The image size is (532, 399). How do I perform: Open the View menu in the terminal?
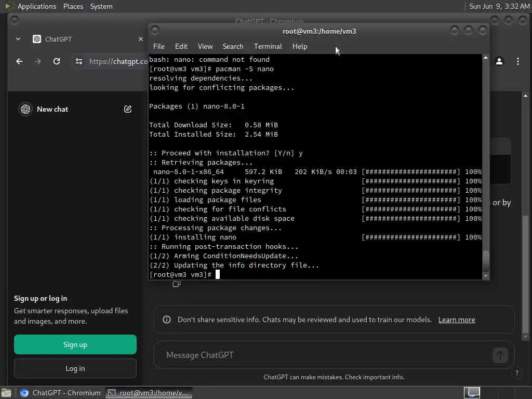[205, 46]
